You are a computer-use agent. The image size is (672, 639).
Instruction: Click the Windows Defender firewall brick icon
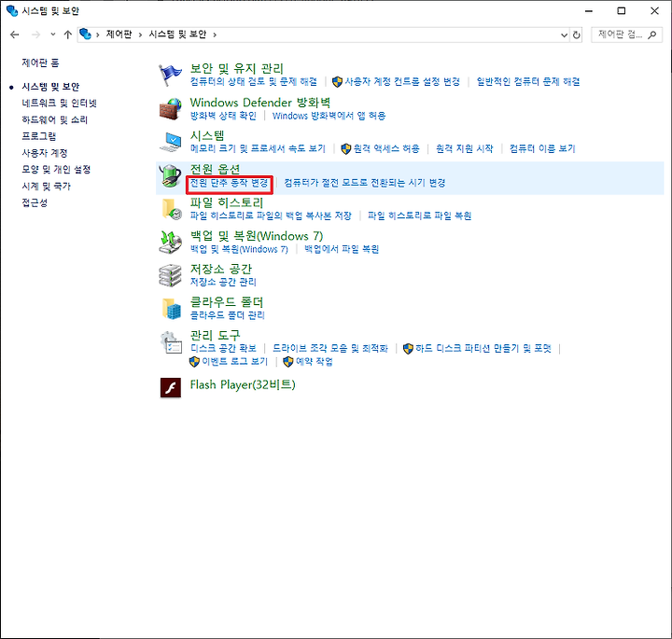(x=171, y=109)
